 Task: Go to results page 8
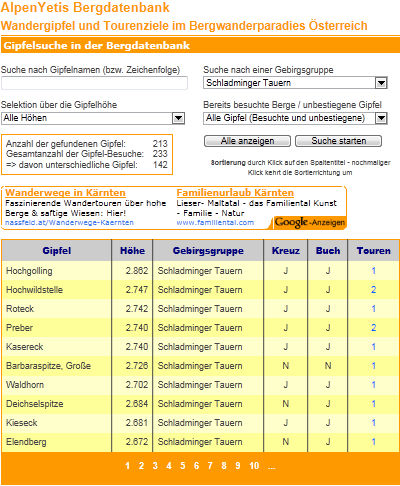pyautogui.click(x=224, y=466)
